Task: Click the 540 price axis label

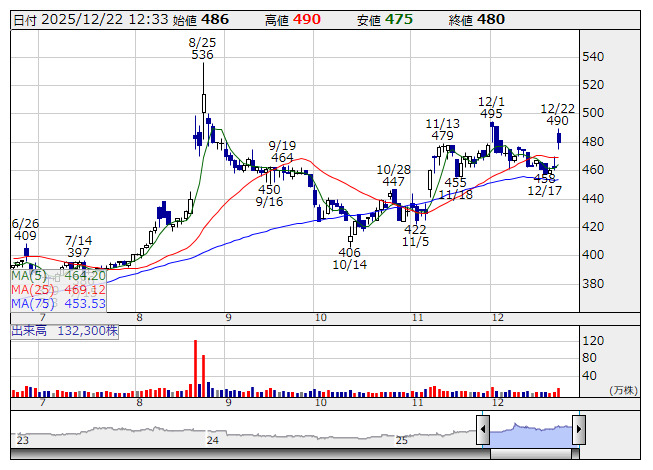Action: pyautogui.click(x=593, y=57)
